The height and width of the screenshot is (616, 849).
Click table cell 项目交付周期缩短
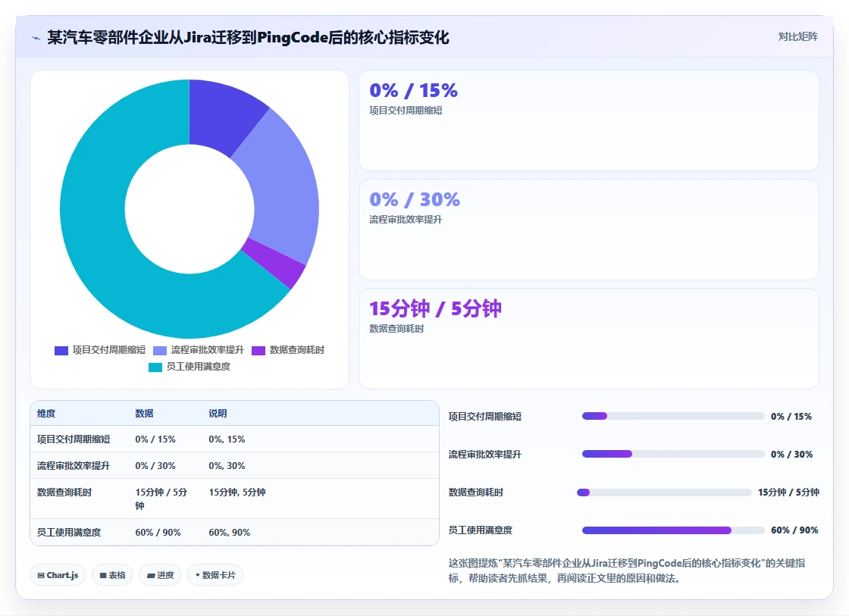[x=74, y=439]
